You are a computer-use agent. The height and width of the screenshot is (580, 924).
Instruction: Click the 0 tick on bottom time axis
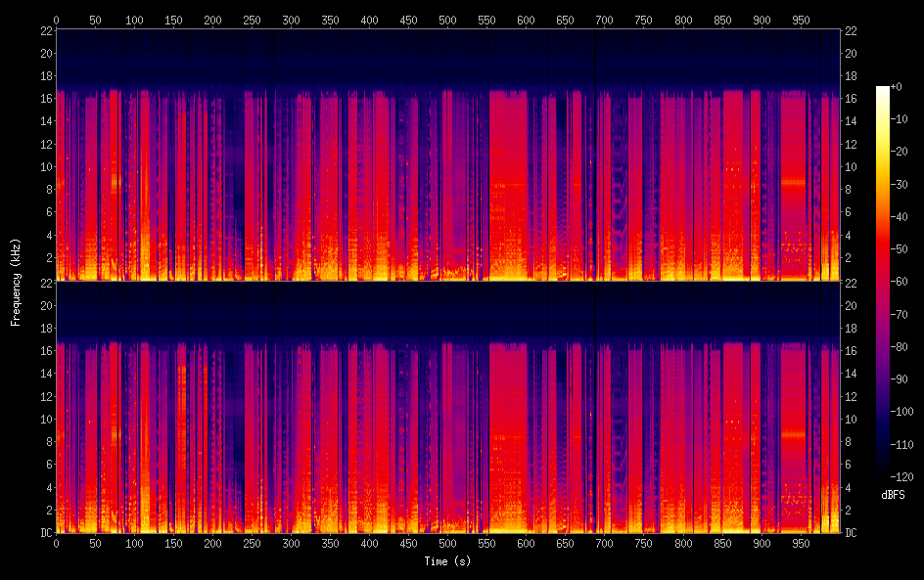(56, 544)
